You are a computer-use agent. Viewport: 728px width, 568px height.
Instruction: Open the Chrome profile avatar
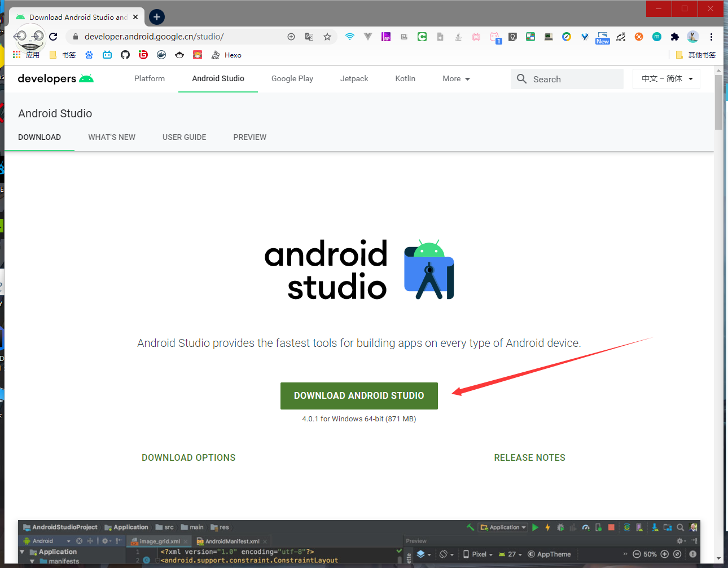(693, 37)
